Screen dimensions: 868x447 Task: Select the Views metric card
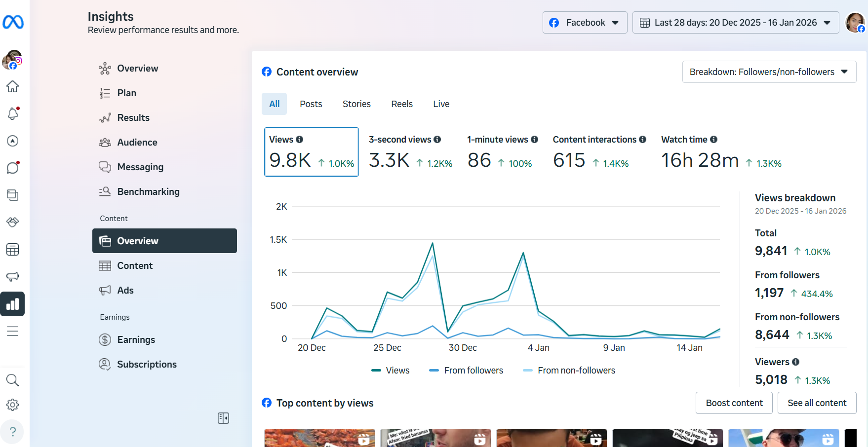tap(312, 152)
